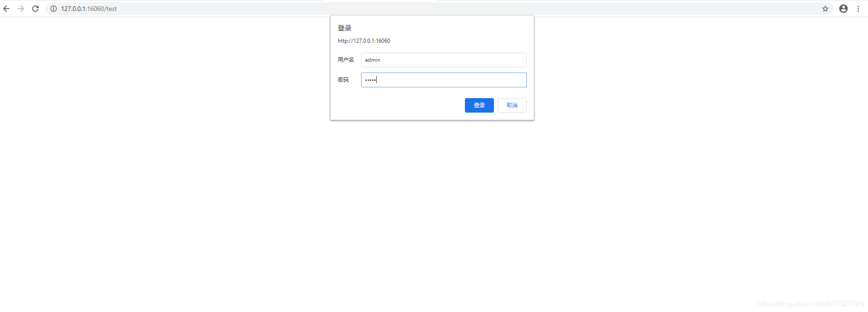Click the browser forward arrow
Viewport: 868px width, 312px height.
click(x=21, y=9)
